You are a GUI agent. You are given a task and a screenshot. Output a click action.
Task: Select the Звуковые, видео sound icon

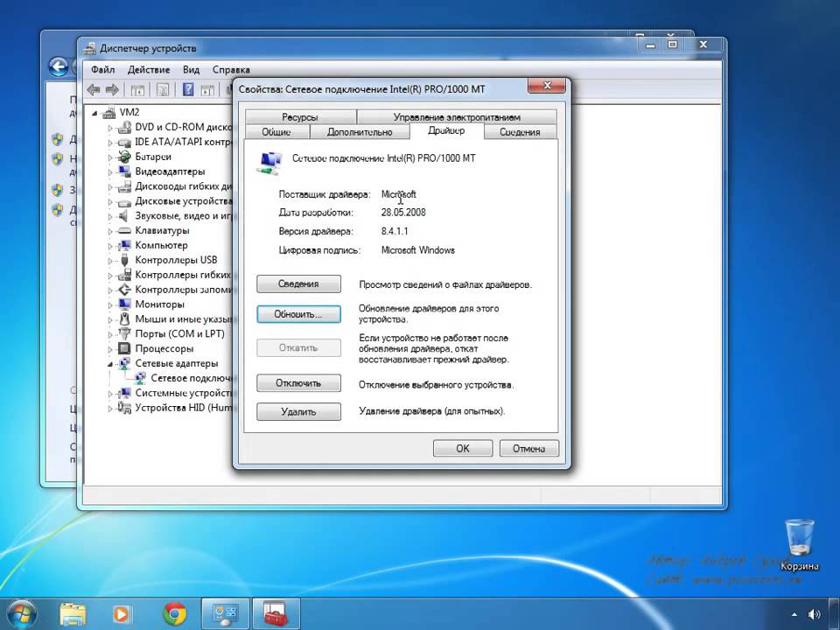pos(124,216)
